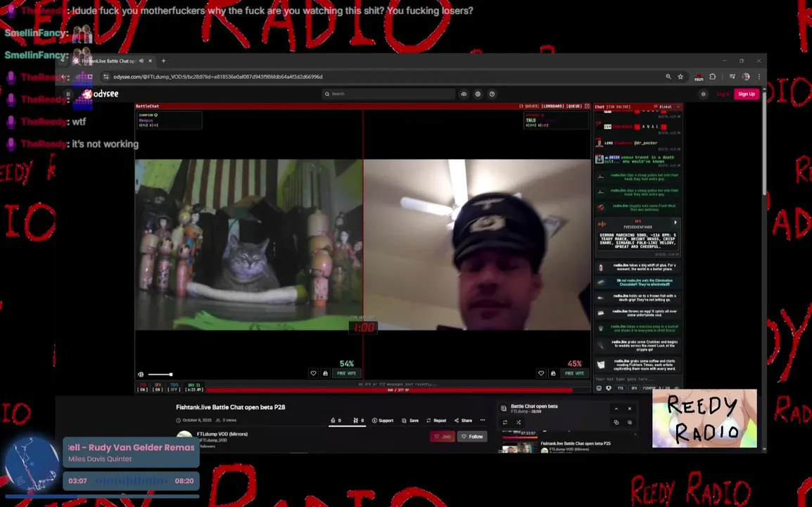The height and width of the screenshot is (507, 812).
Task: Click the slime dislike reaction on the video
Action: point(358,420)
